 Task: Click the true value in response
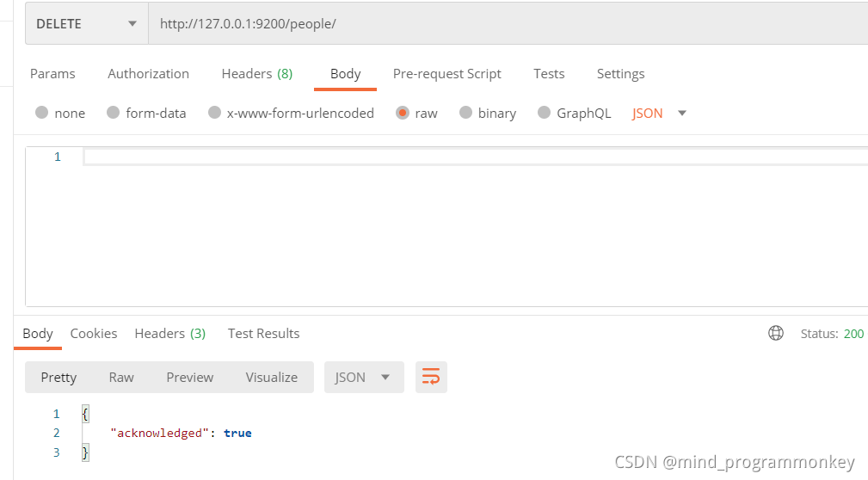pos(237,433)
